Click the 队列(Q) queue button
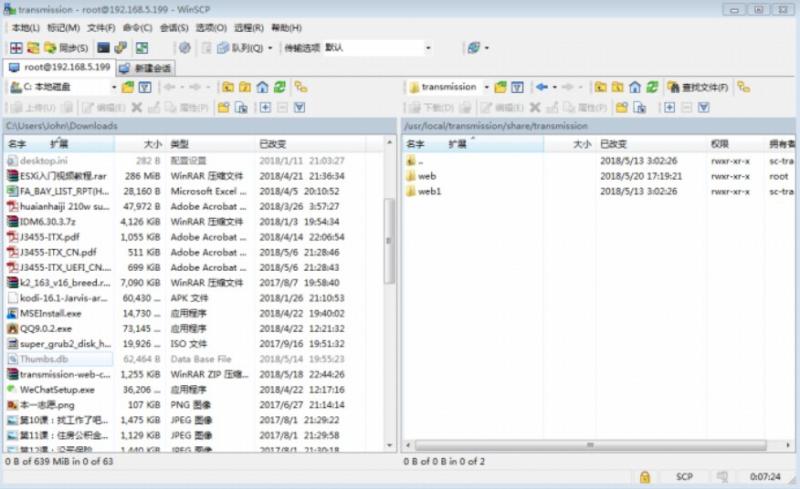 (240, 48)
